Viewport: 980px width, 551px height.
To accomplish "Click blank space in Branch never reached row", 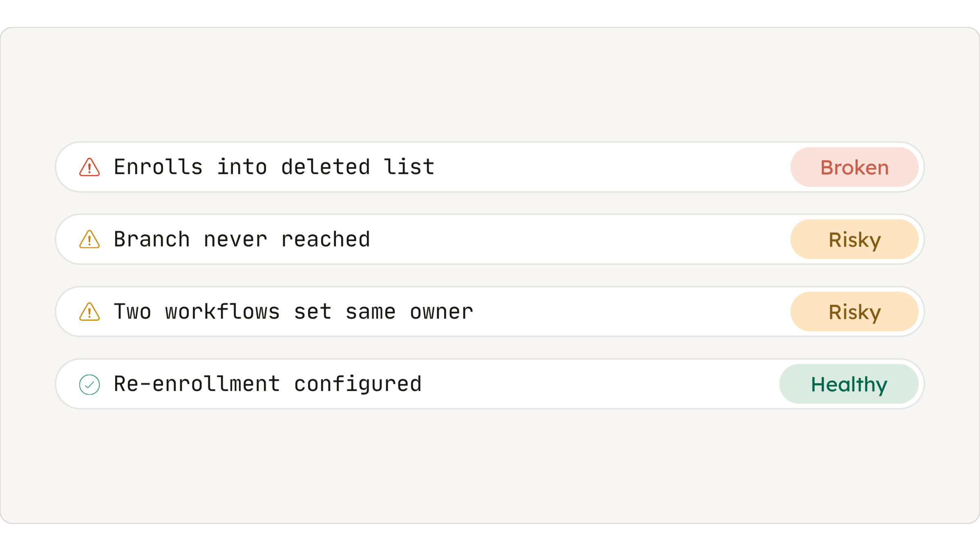I will 580,239.
